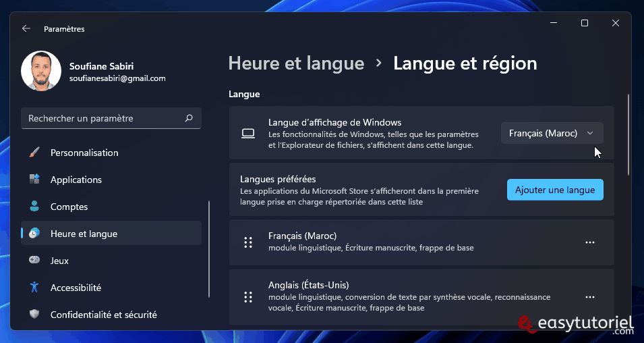Minimize the Paramètres window
The width and height of the screenshot is (644, 343).
pyautogui.click(x=554, y=23)
